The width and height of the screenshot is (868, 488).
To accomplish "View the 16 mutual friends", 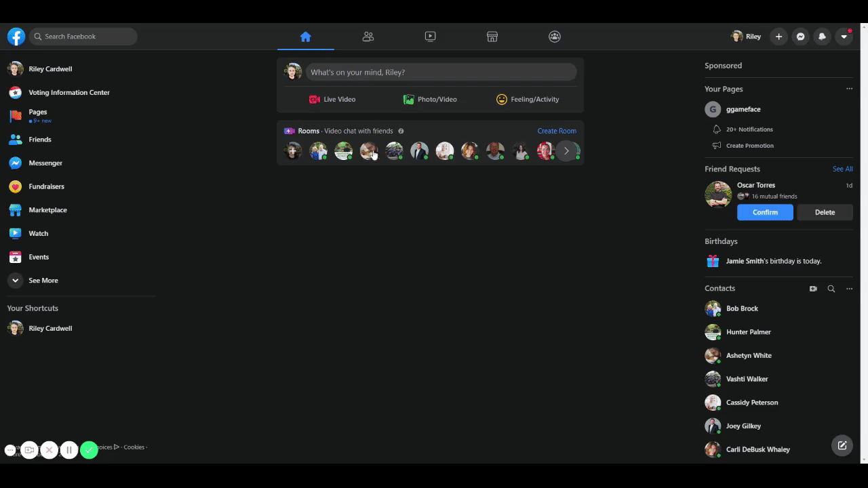I will coord(774,197).
